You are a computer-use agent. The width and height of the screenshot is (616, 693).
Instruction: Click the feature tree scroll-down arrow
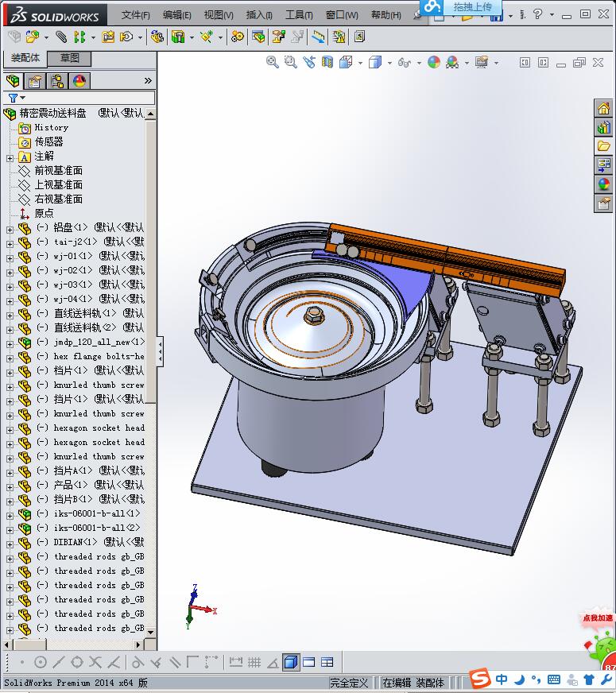coord(151,632)
